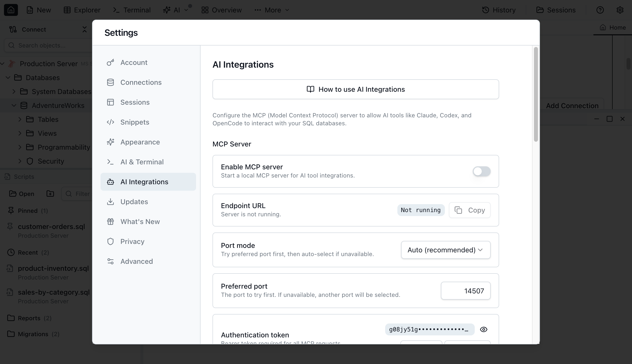Open the Reports folder

(x=29, y=318)
